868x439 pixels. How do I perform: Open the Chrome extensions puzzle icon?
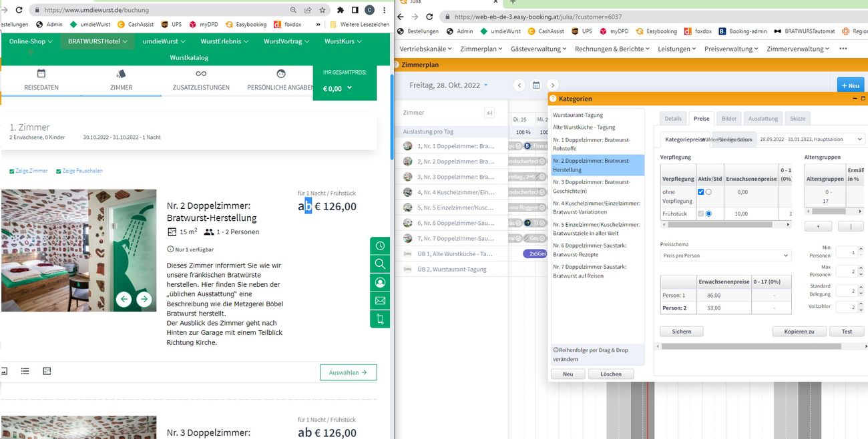(341, 10)
